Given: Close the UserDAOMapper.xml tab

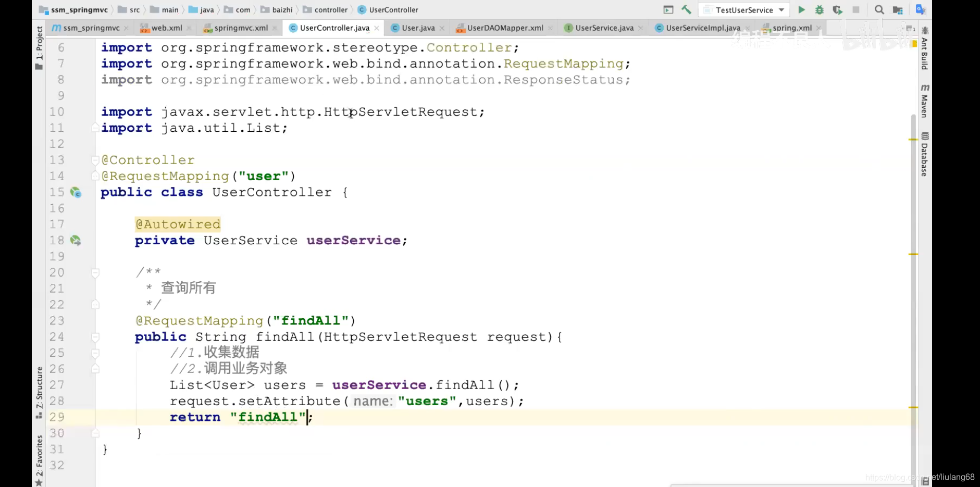Looking at the screenshot, I should 550,28.
